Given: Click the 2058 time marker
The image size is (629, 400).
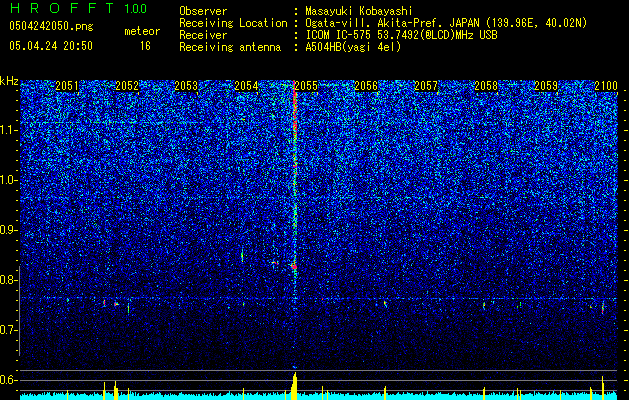Looking at the screenshot, I should click(x=486, y=86).
